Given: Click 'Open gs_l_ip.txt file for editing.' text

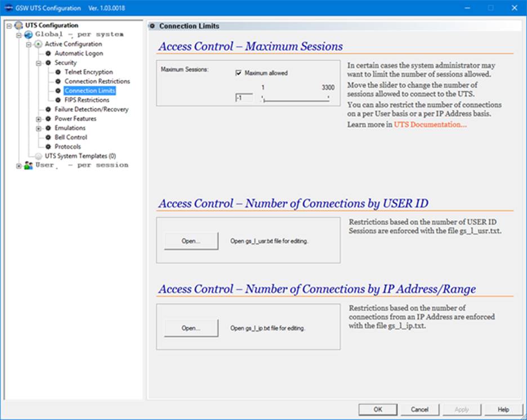Looking at the screenshot, I should point(267,328).
